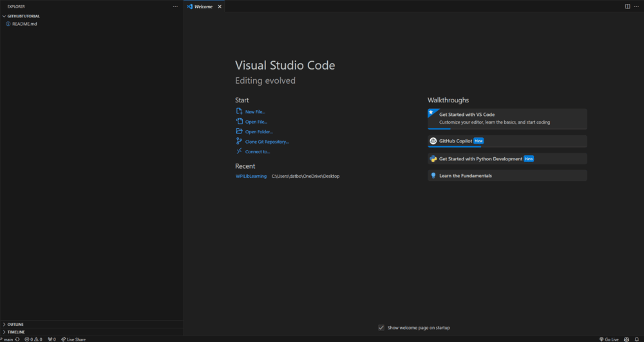Click Go Live in status bar
The image size is (644, 342).
click(x=609, y=339)
